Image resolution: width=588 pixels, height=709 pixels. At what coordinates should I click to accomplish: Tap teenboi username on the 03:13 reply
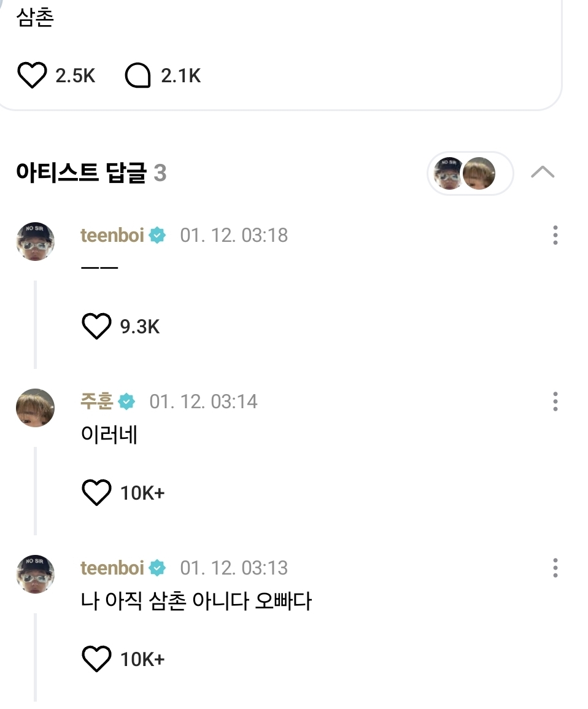click(112, 568)
